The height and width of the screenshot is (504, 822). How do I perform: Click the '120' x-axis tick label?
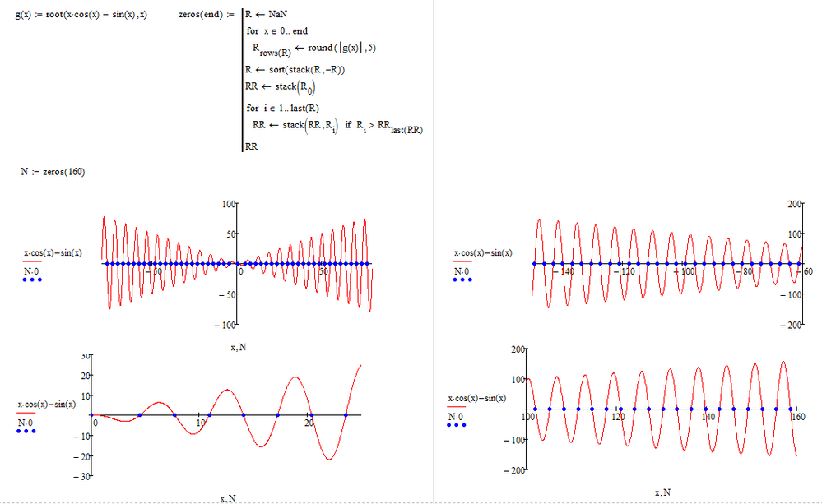618,417
